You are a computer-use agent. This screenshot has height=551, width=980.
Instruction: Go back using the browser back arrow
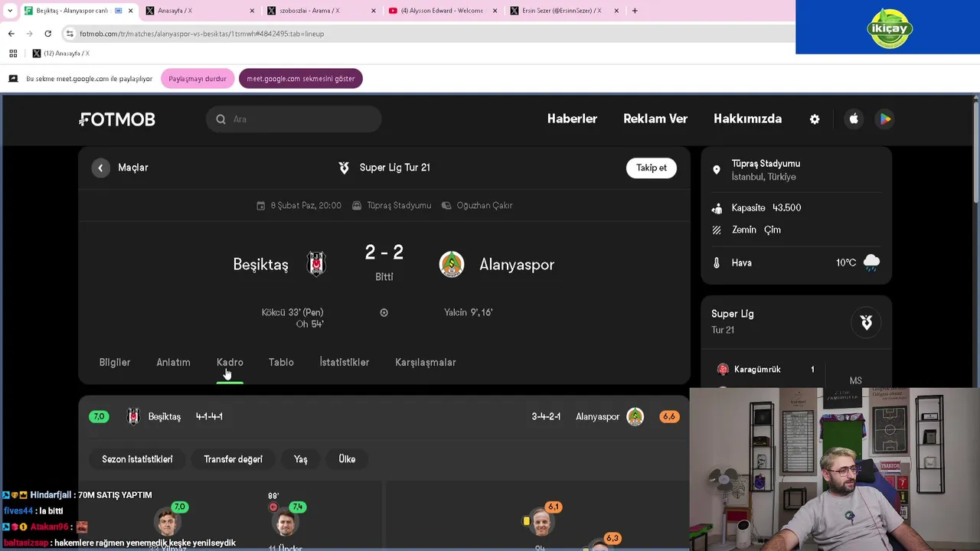click(11, 34)
